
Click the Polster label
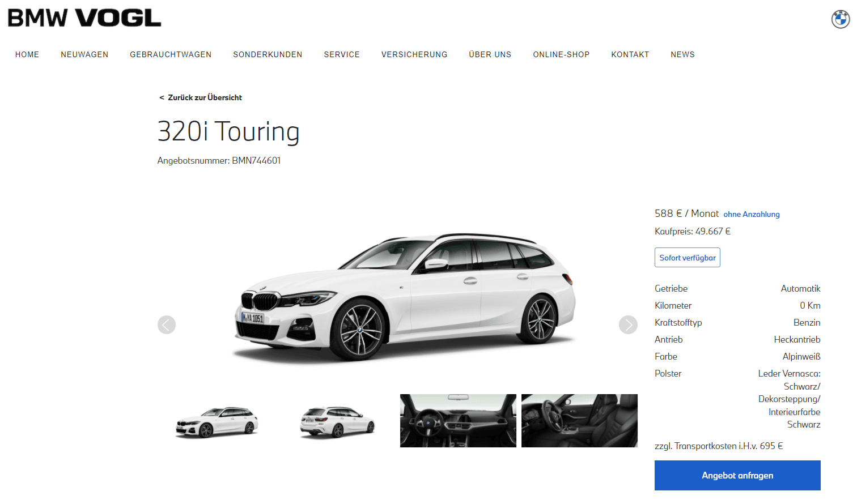pos(668,373)
